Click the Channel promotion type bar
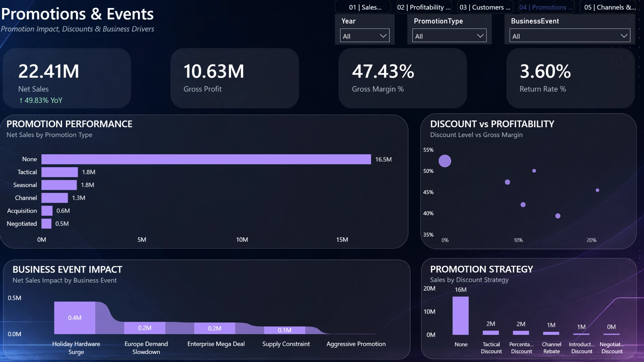 [55, 198]
